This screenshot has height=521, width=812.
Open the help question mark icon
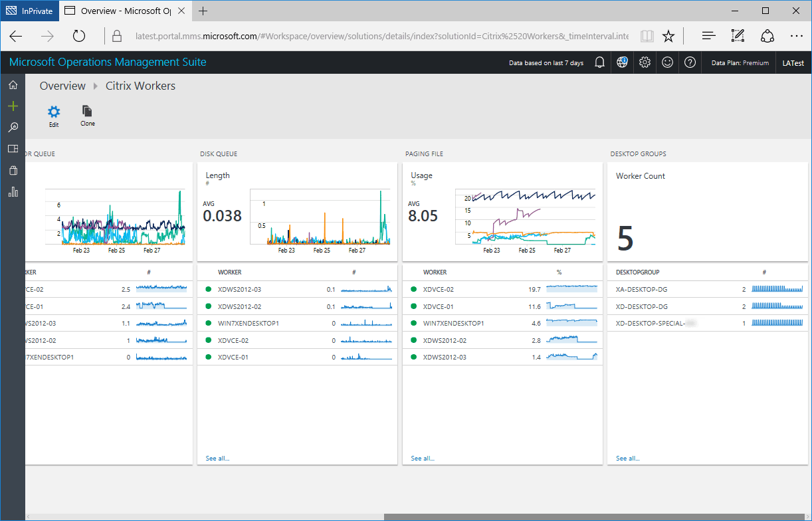(690, 62)
